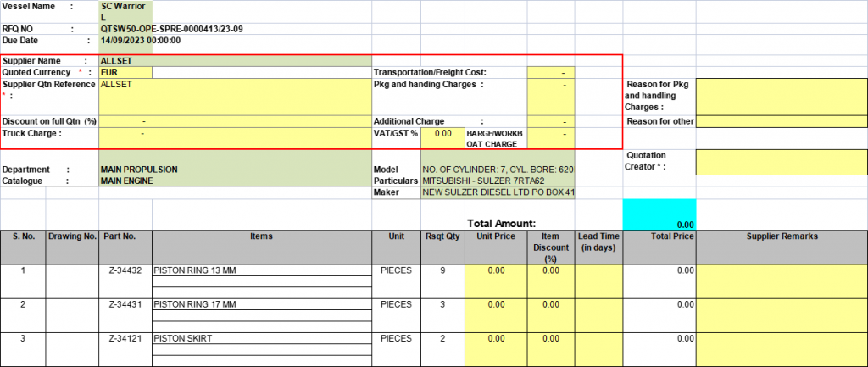Viewport: 868px width, 367px height.
Task: Click the Quotation Creator input field
Action: point(781,161)
